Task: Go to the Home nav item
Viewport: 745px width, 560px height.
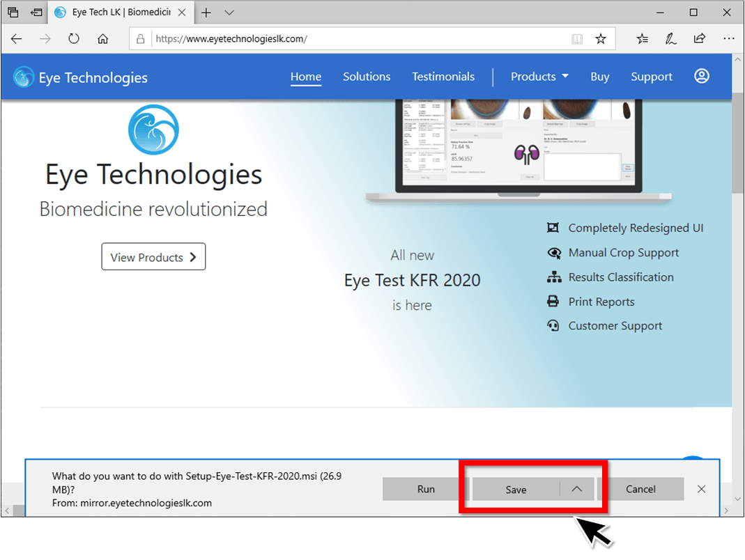Action: (306, 77)
